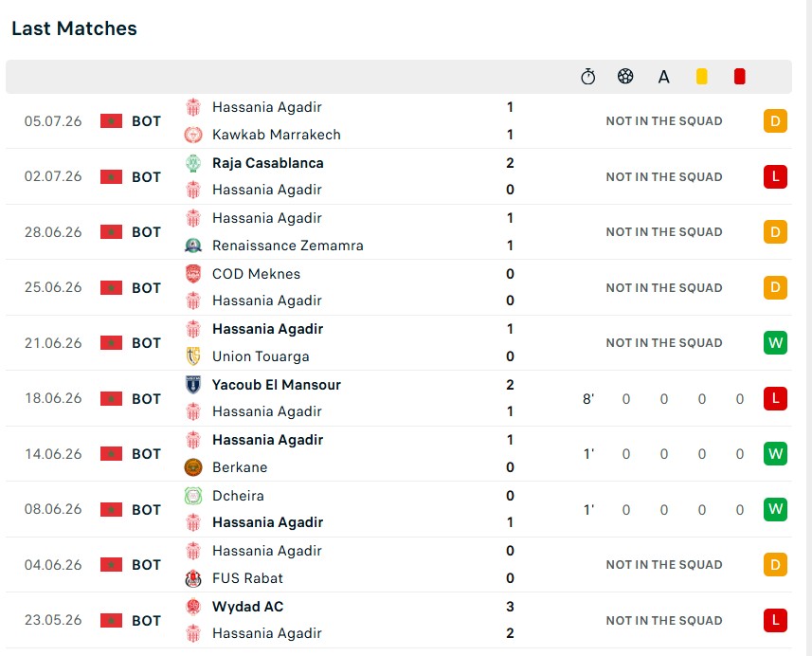
Task: Click the Berkane club crest
Action: pos(193,467)
